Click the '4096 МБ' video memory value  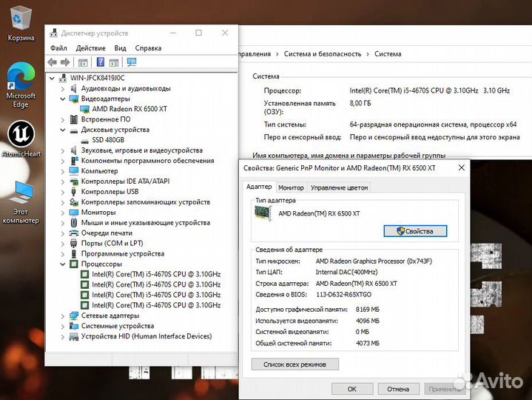(368, 321)
